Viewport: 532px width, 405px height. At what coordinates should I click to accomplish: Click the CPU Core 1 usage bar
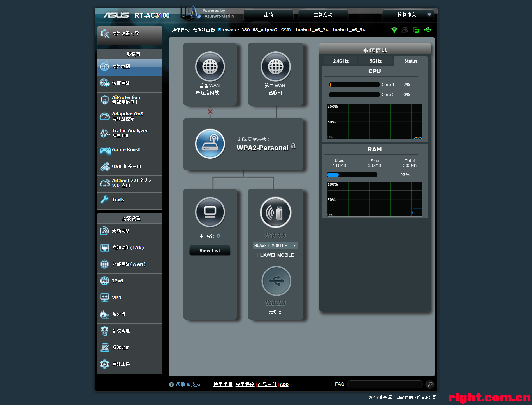point(354,85)
